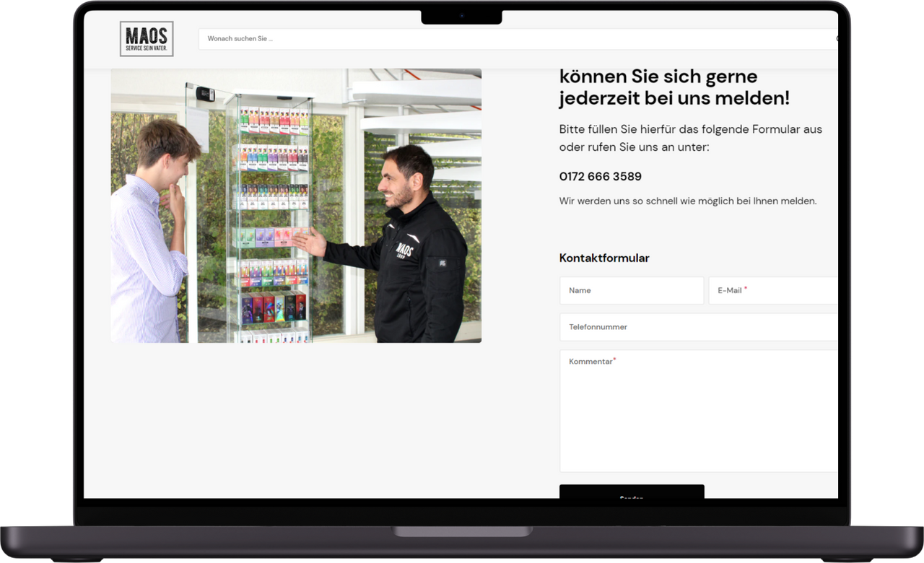Click the Telefonnummer input field
Screen dimensions: 924x563
698,327
